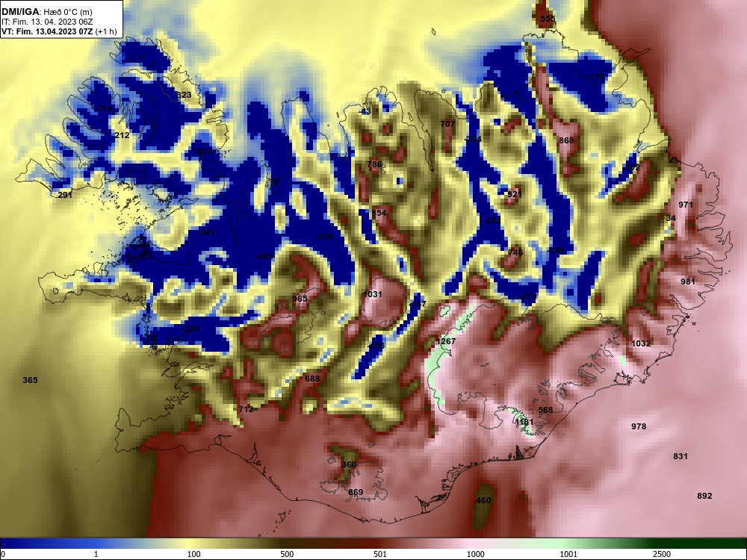Click the map value 688
The width and height of the screenshot is (747, 560).
[x=312, y=379]
